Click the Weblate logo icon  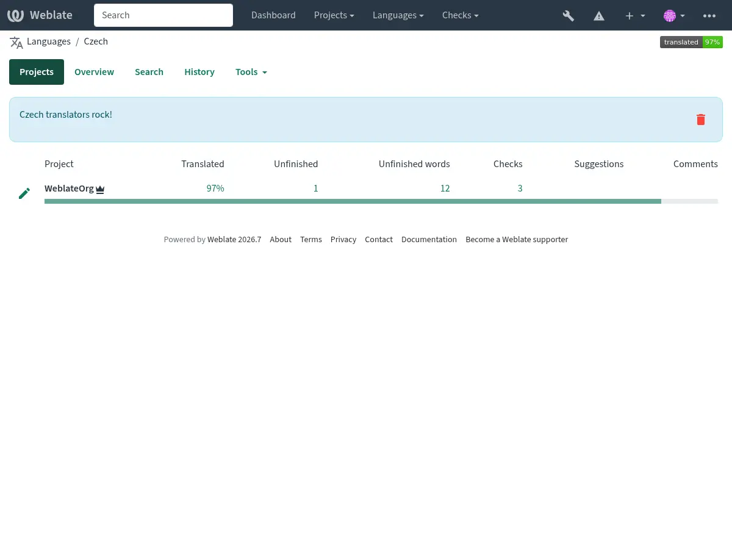coord(16,15)
